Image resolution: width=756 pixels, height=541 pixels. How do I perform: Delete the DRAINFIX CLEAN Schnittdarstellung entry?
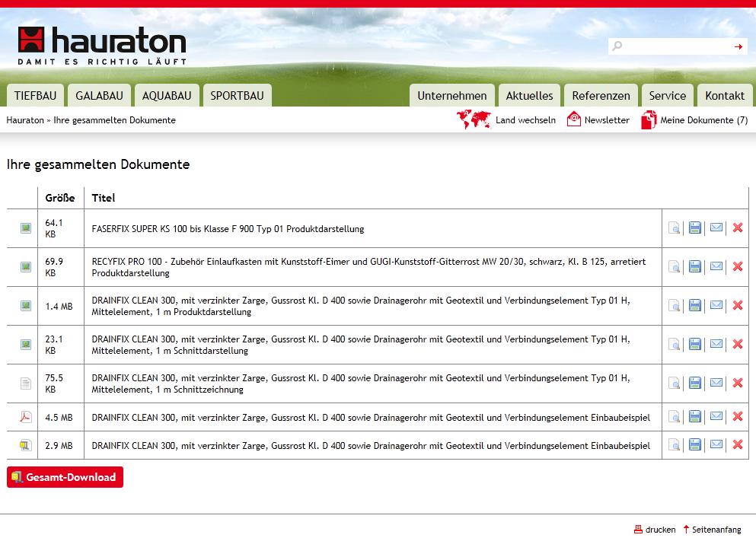coord(737,345)
